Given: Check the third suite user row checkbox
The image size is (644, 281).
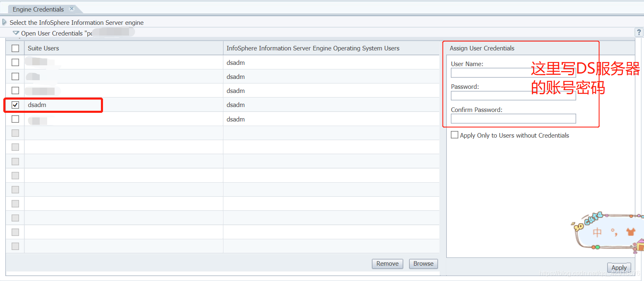Looking at the screenshot, I should pos(15,90).
